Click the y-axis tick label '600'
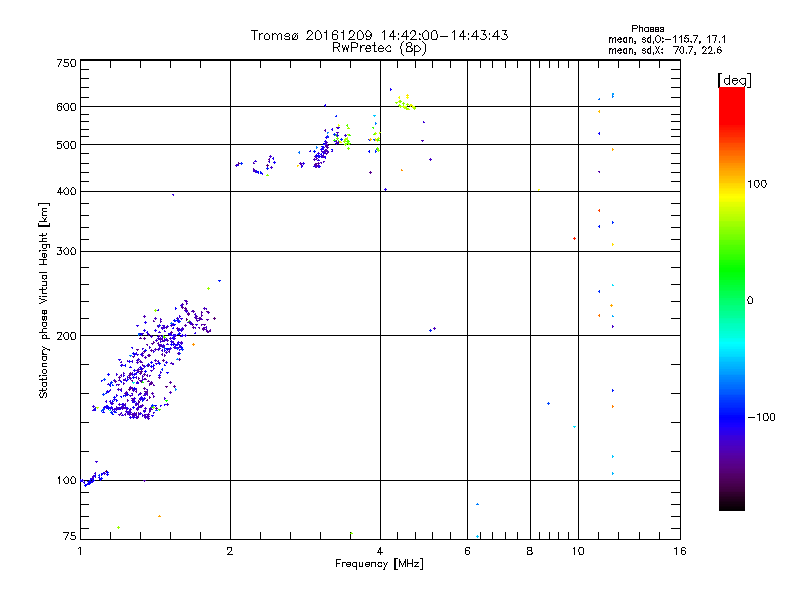The image size is (800, 600). [x=66, y=107]
